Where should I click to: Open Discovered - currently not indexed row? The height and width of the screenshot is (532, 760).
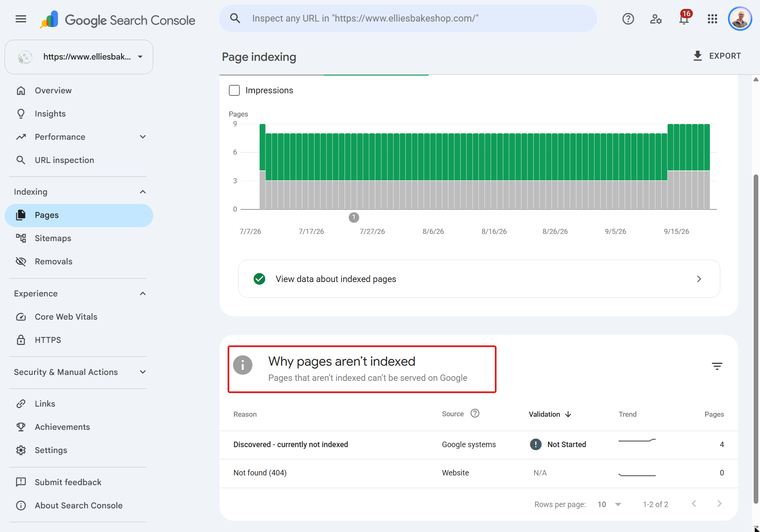click(479, 445)
